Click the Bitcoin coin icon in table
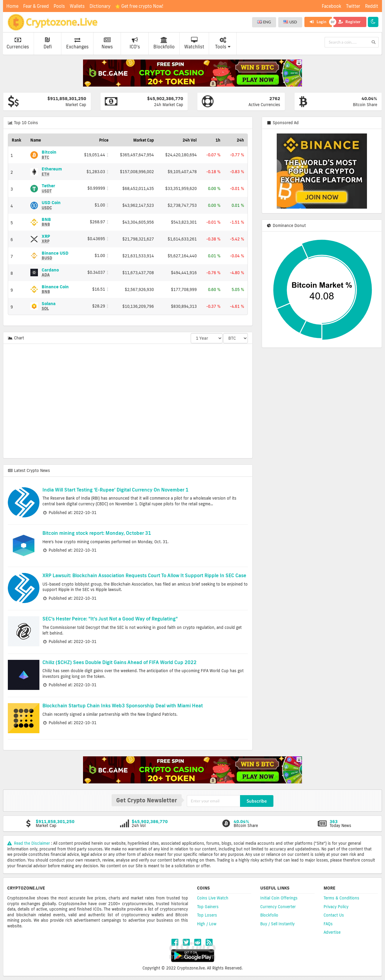The width and height of the screenshot is (385, 980). tap(34, 155)
